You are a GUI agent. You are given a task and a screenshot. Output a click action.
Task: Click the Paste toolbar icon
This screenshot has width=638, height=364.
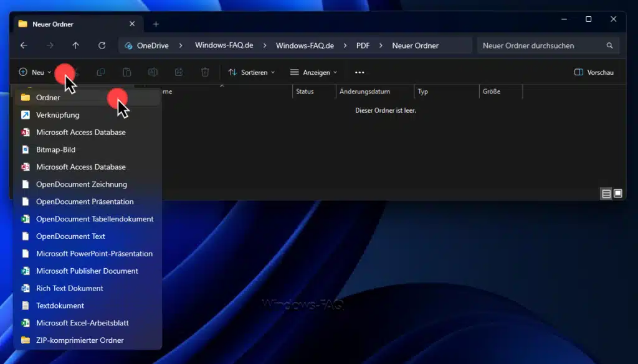click(126, 72)
